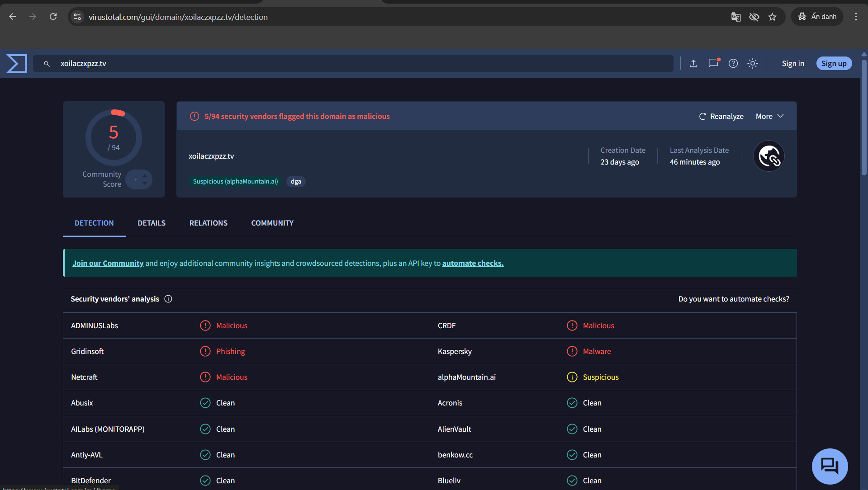The width and height of the screenshot is (868, 490).
Task: Click the AILabs (MONITORAPP) vendor name
Action: (108, 429)
